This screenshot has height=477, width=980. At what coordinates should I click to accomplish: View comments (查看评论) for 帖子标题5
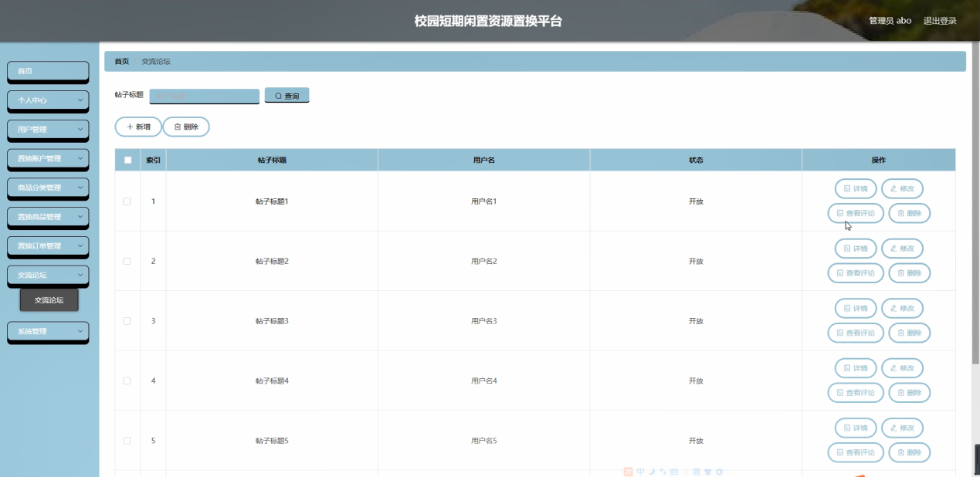856,452
